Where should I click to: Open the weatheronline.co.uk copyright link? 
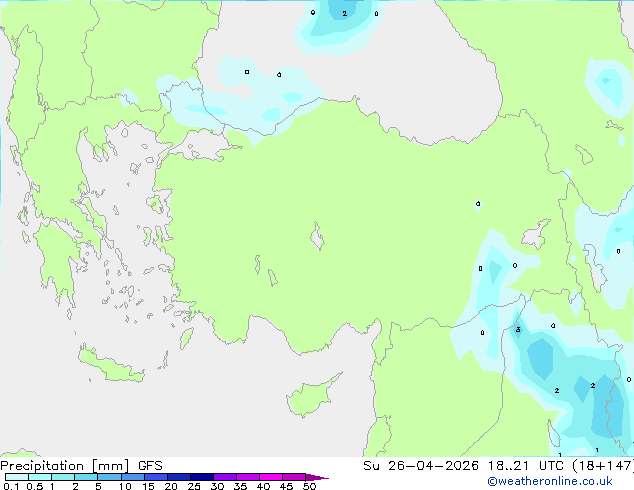click(x=550, y=481)
